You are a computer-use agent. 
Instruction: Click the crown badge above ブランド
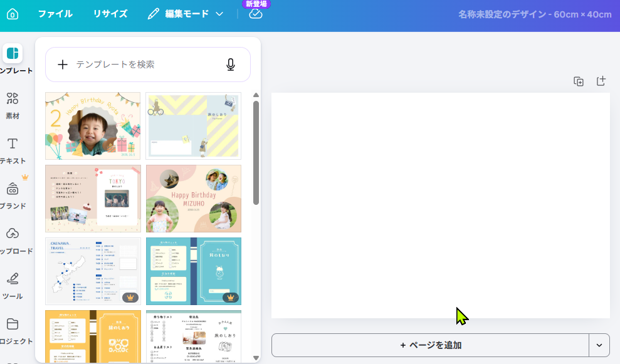point(25,177)
